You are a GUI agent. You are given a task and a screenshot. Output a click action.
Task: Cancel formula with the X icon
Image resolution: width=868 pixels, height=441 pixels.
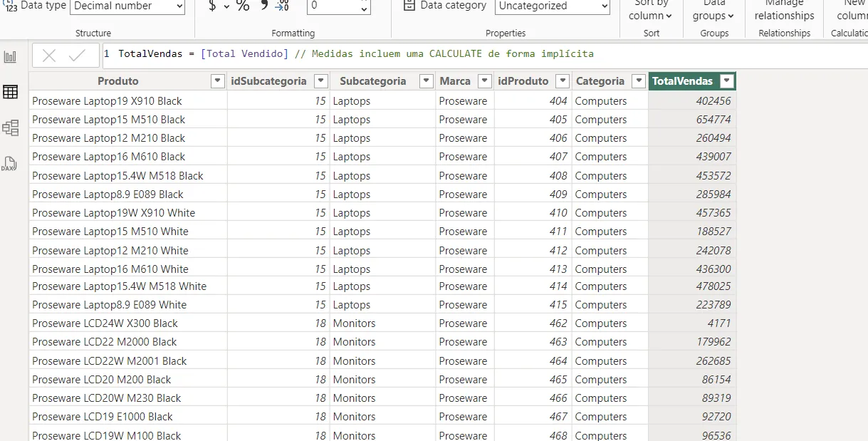coord(49,56)
